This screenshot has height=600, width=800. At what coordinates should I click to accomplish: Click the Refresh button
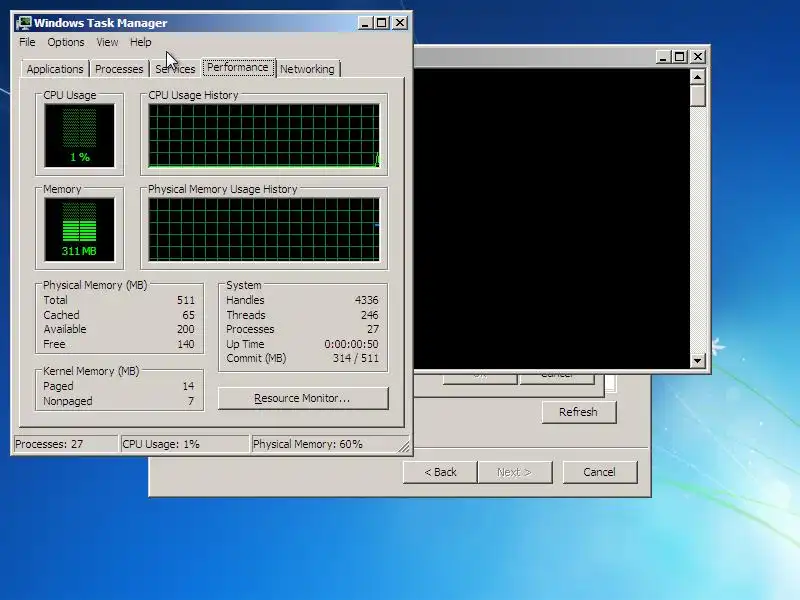[579, 412]
